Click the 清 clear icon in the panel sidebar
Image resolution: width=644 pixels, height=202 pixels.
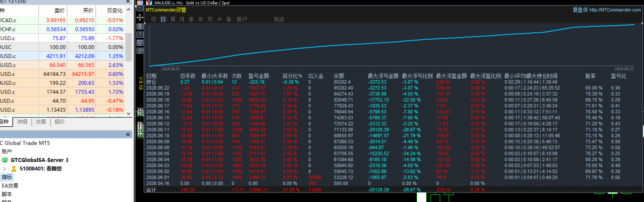(x=140, y=27)
